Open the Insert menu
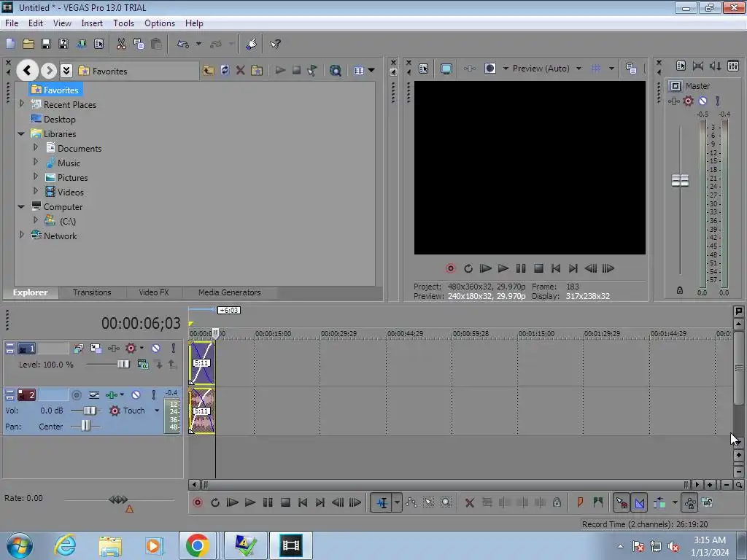 (91, 23)
